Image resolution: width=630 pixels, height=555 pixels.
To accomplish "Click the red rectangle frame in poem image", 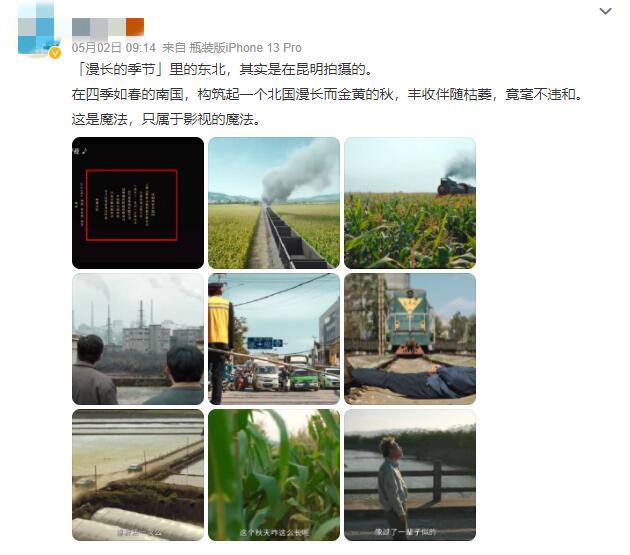I will [x=132, y=205].
